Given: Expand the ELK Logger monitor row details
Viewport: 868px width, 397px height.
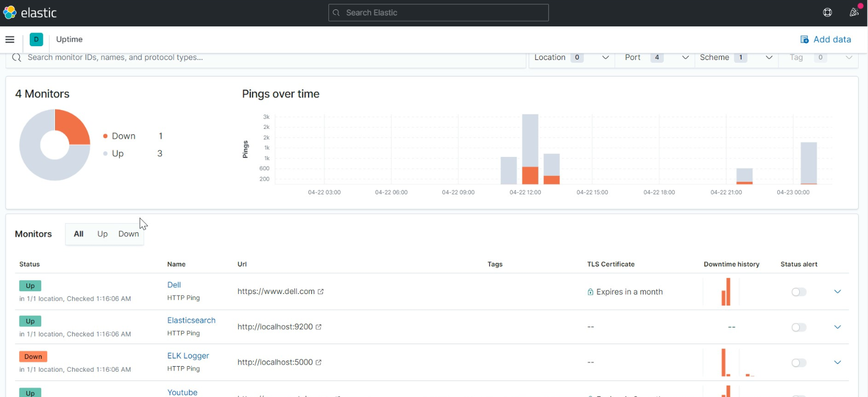Looking at the screenshot, I should click(837, 362).
